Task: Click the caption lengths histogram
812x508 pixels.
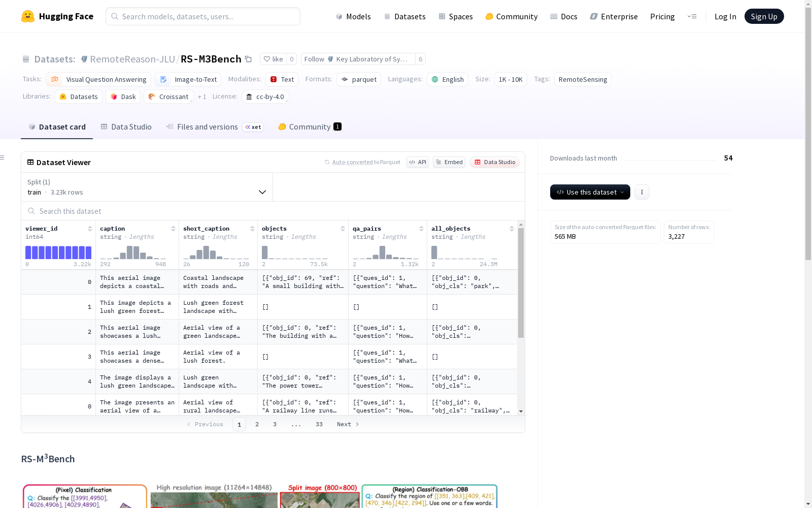Action: point(133,252)
